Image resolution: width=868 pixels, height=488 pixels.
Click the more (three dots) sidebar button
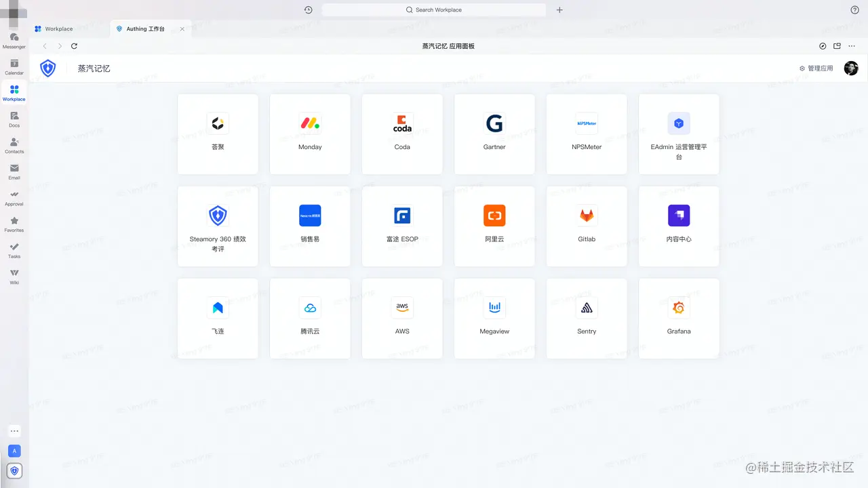(14, 431)
